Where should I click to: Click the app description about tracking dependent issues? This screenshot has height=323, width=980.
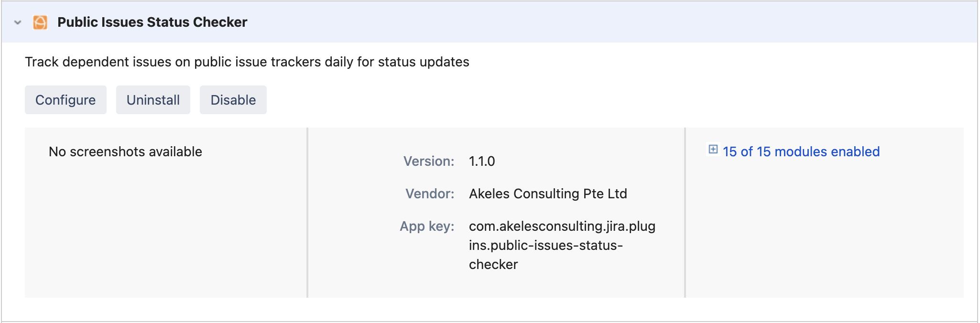(247, 62)
